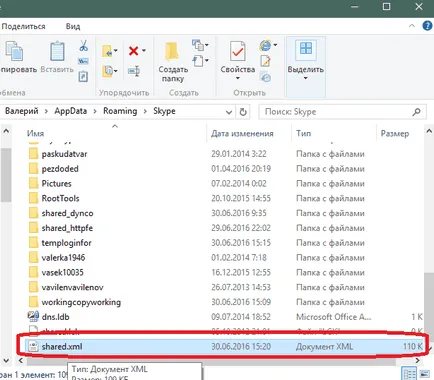This screenshot has width=434, height=380.
Task: Click the Paste shortcut icon
Action: (x=83, y=76)
